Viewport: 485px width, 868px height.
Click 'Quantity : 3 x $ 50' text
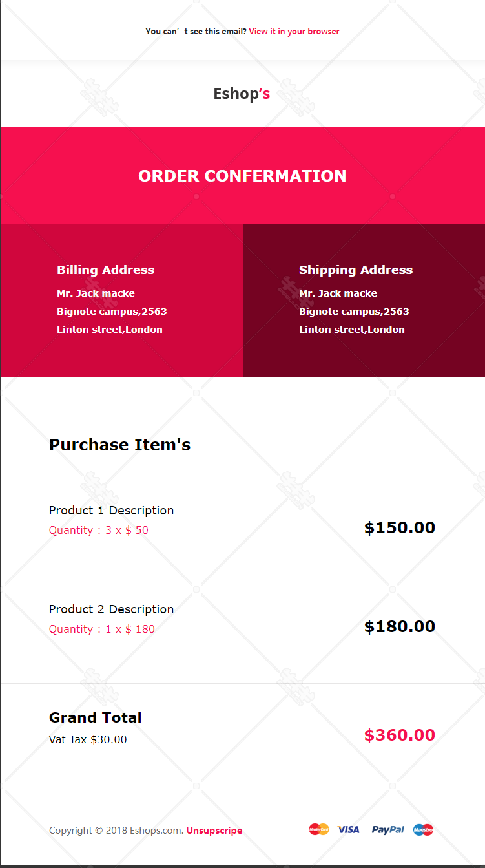click(x=99, y=530)
